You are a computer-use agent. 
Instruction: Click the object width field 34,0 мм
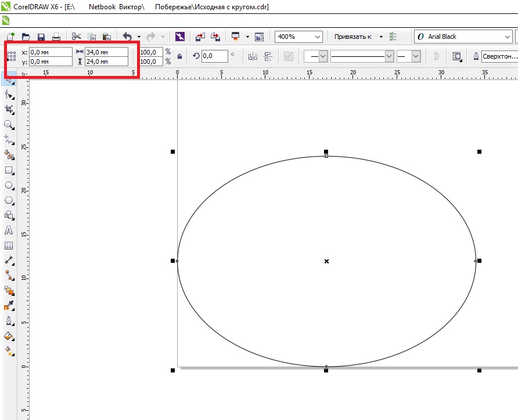coord(106,52)
